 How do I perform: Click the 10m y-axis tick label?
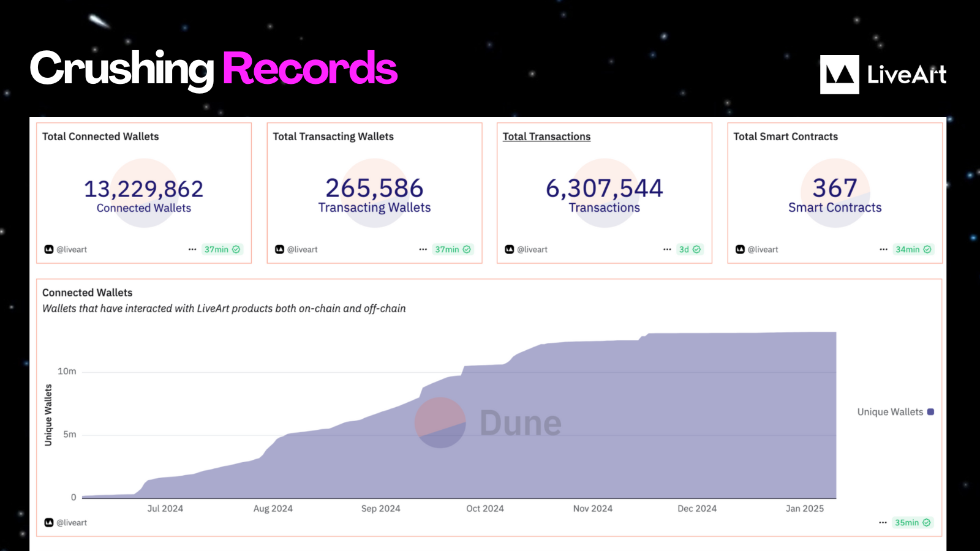point(67,371)
